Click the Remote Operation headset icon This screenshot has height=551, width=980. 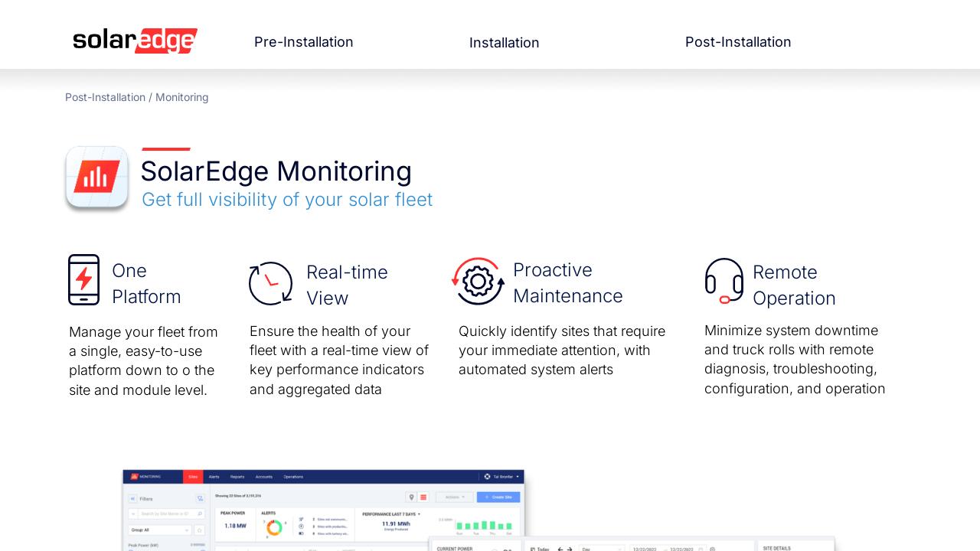click(724, 282)
